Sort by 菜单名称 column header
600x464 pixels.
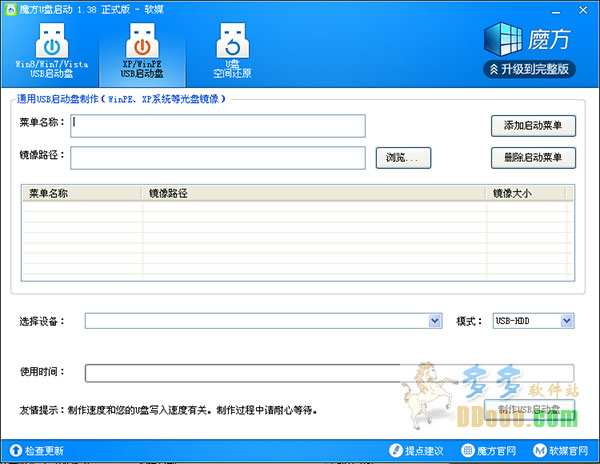coord(82,194)
